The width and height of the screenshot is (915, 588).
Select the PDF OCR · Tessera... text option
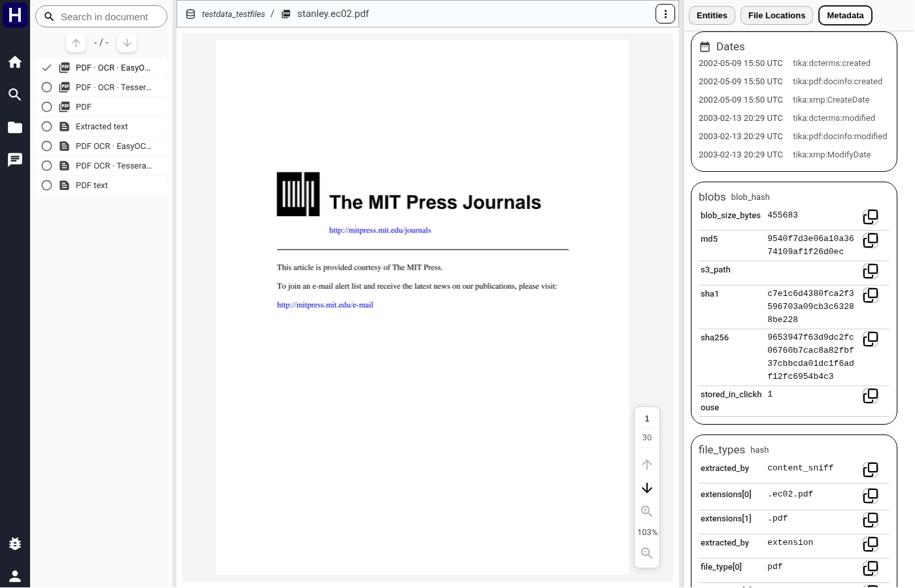click(x=102, y=166)
